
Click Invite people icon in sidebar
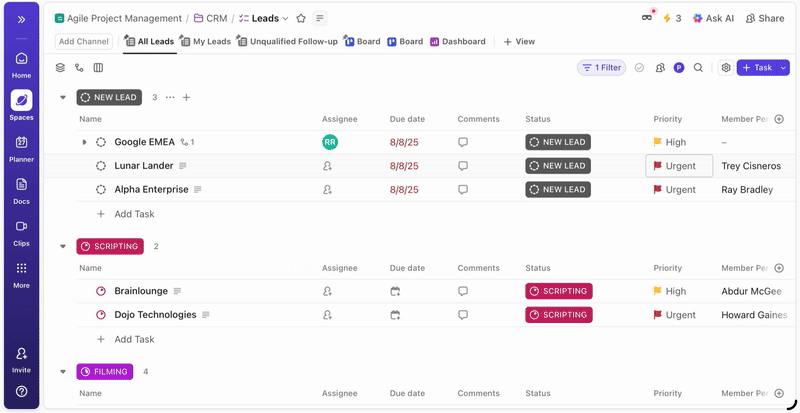[x=21, y=359]
